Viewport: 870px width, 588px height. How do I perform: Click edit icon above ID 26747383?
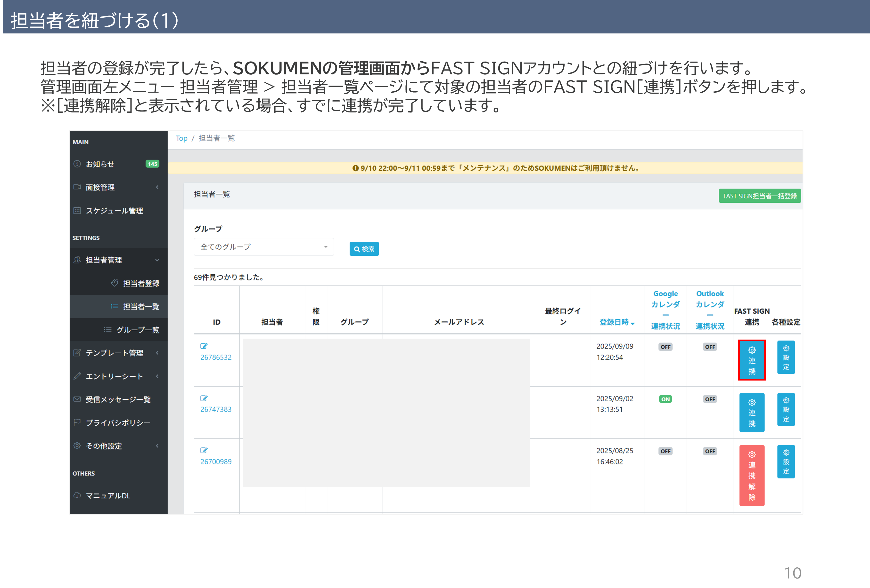pyautogui.click(x=204, y=398)
